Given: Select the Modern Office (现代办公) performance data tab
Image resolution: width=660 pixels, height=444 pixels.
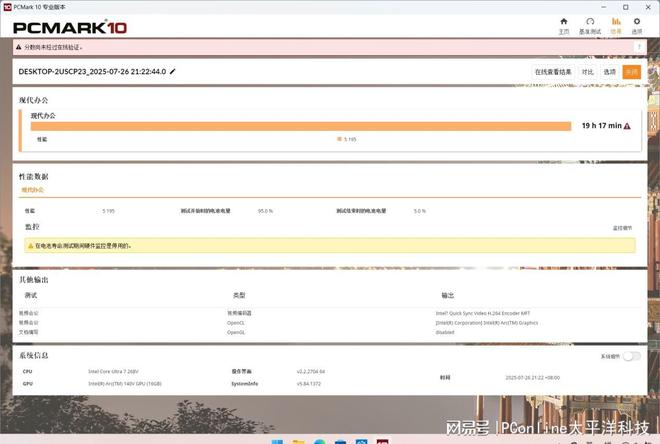Looking at the screenshot, I should [x=32, y=190].
